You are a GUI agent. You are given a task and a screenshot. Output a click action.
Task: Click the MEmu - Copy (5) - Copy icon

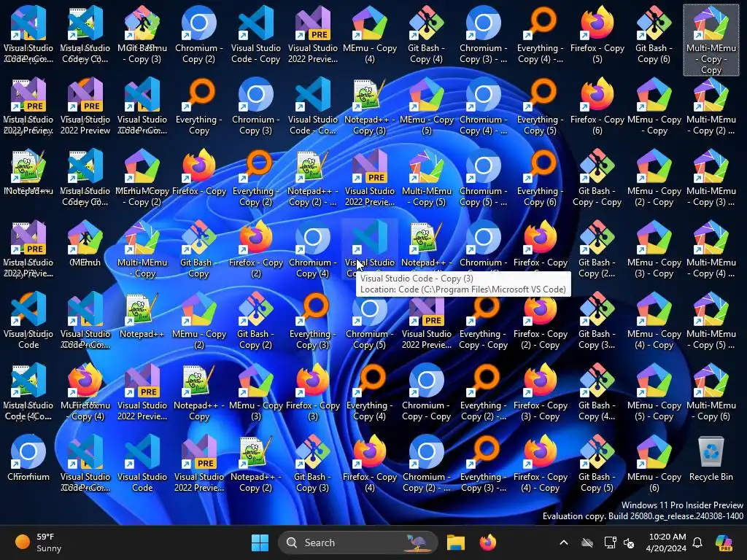[654, 393]
